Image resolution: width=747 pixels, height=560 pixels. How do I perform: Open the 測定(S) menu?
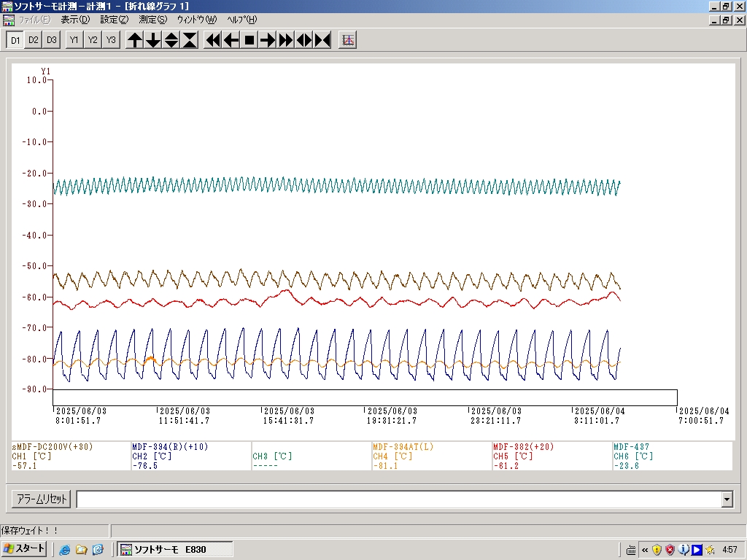(153, 20)
